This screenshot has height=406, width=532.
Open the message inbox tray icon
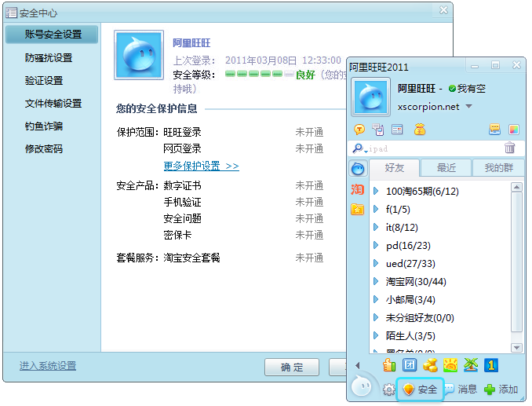494,130
